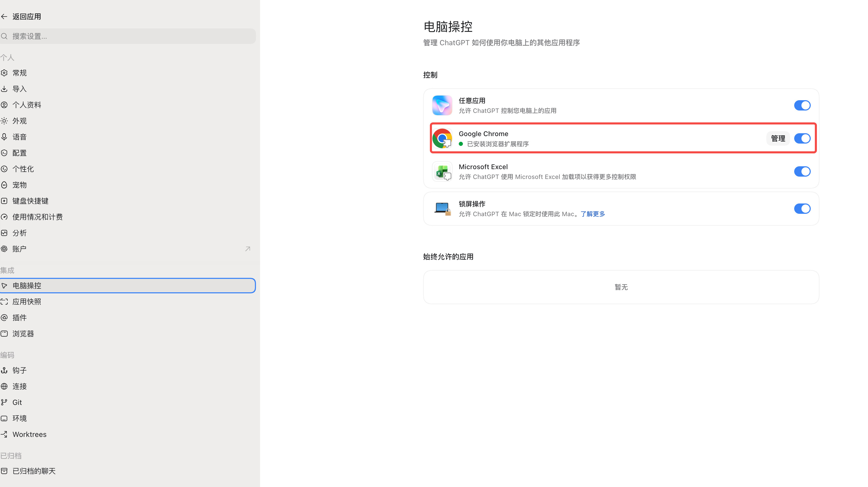
Task: Click the icon next to 键盘快捷键
Action: tap(4, 201)
